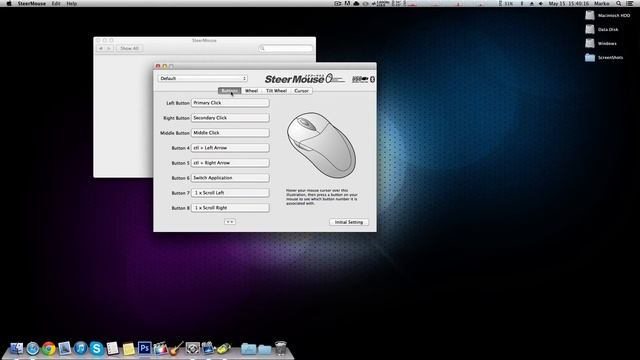Open the Left Button action dropdown
Image resolution: width=640 pixels, height=360 pixels.
(x=230, y=103)
